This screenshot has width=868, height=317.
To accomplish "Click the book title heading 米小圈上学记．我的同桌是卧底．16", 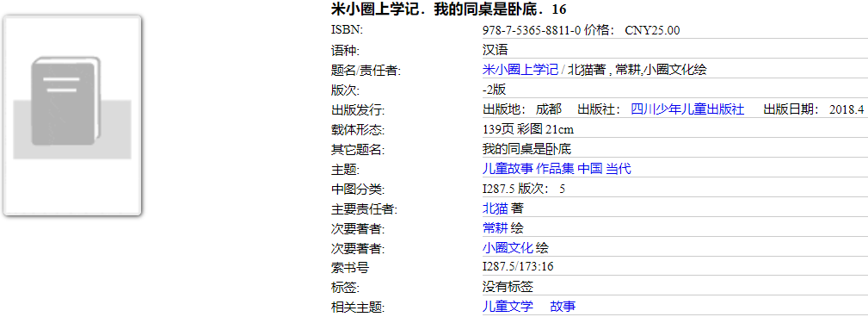I will coord(449,9).
